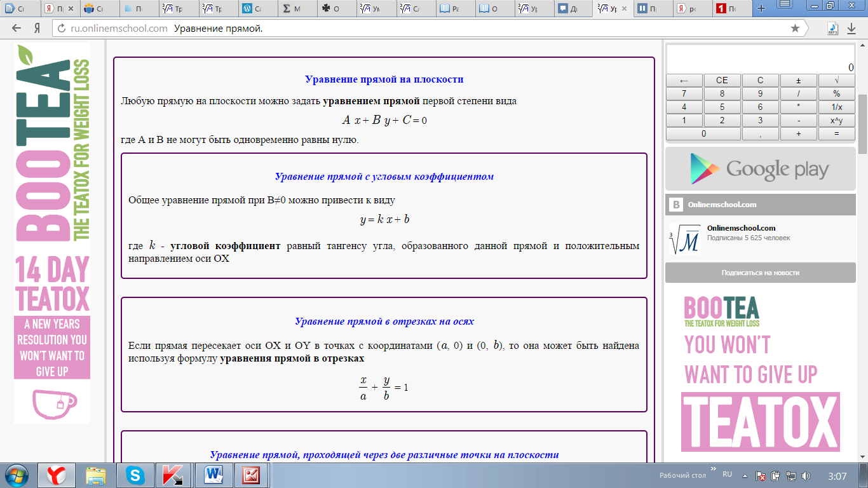868x488 pixels.
Task: Click calculator CE button
Action: [722, 81]
